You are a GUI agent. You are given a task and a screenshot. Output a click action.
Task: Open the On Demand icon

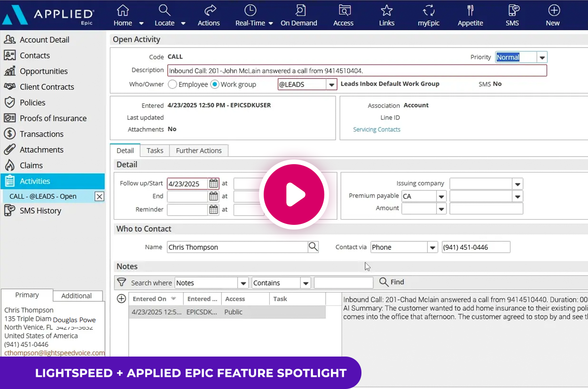tap(299, 10)
